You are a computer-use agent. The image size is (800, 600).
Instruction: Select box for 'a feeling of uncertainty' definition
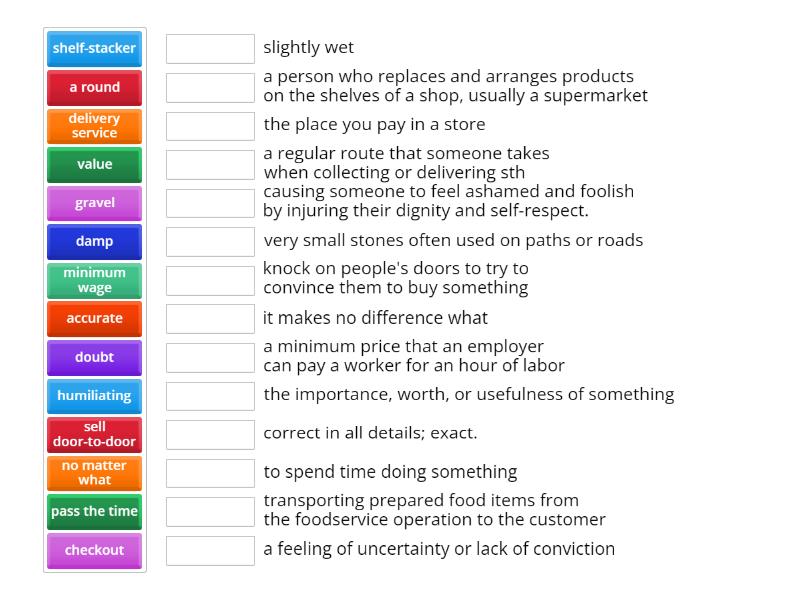coord(210,550)
